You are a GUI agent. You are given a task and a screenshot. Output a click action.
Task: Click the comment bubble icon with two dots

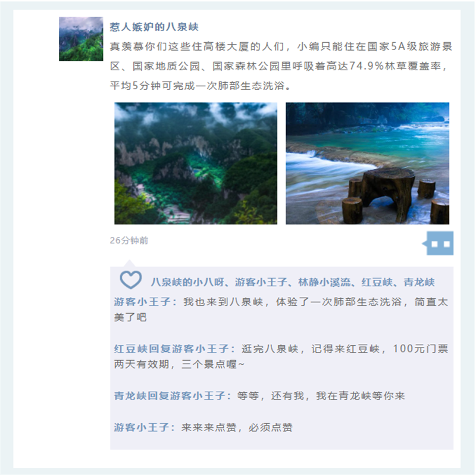[438, 243]
